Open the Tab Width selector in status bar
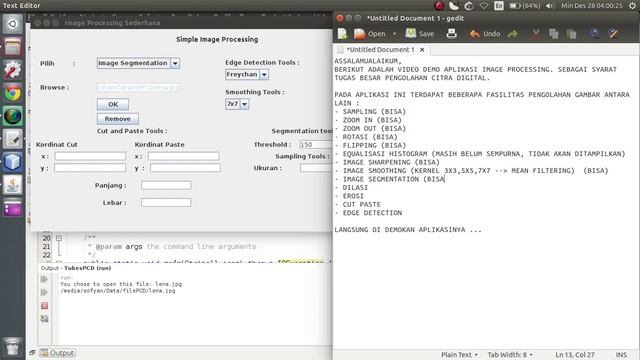 pos(510,355)
